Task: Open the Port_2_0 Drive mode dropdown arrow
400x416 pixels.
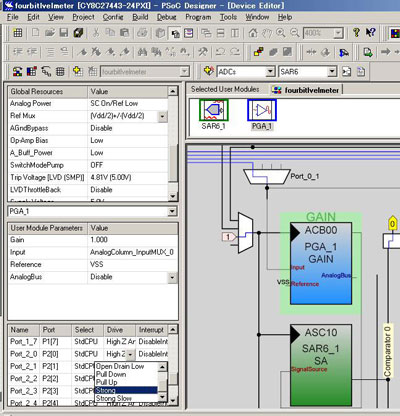Action: [130, 354]
